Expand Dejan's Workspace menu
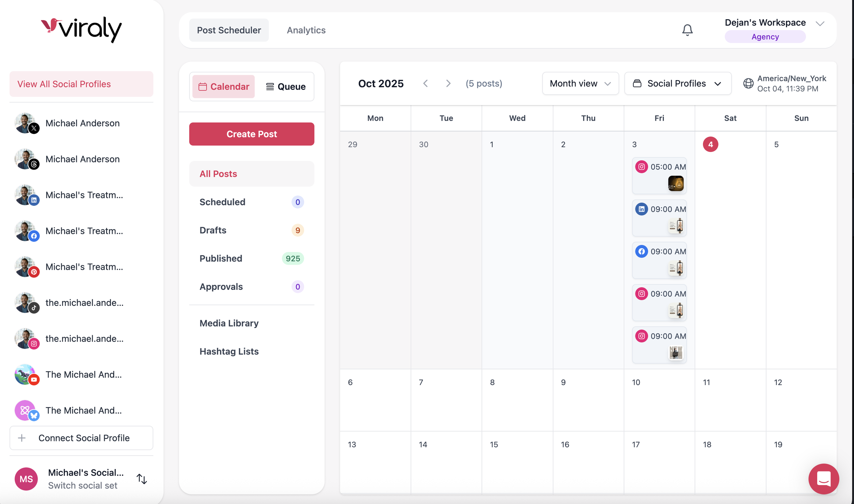 pos(820,23)
